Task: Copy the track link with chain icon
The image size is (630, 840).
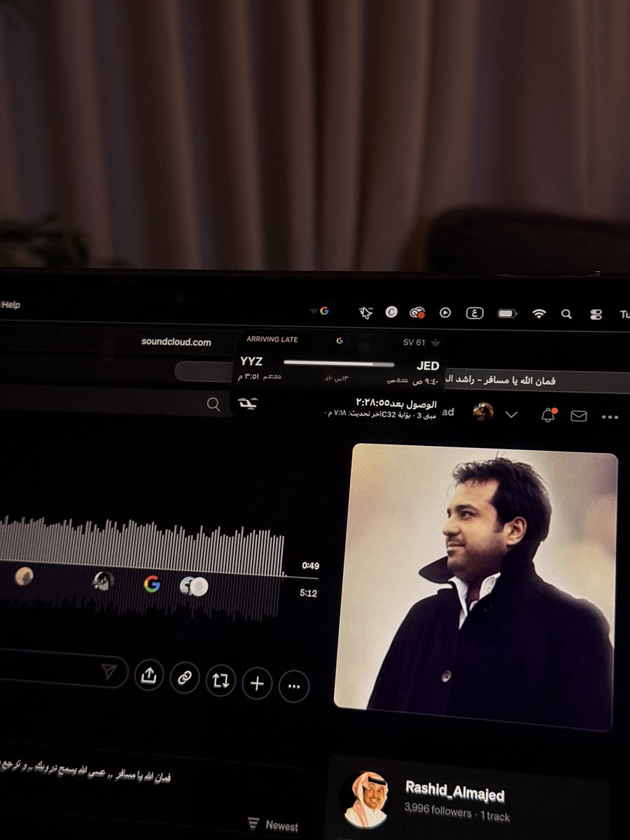Action: point(185,678)
